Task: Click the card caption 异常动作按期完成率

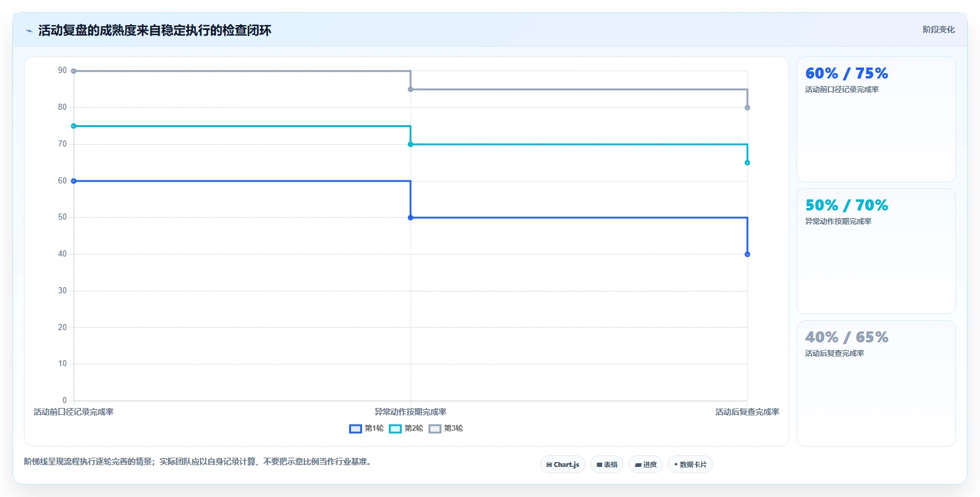Action: tap(838, 222)
